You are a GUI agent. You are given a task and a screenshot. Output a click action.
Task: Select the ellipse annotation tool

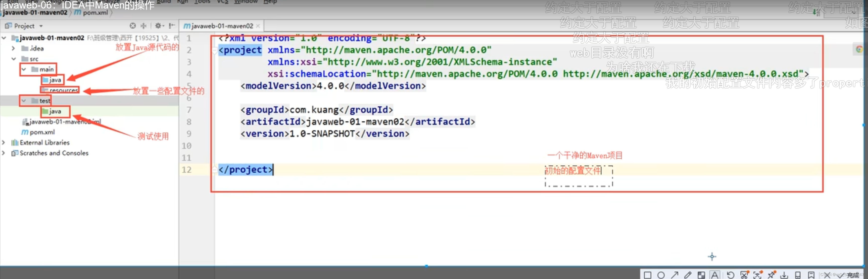[x=661, y=275]
